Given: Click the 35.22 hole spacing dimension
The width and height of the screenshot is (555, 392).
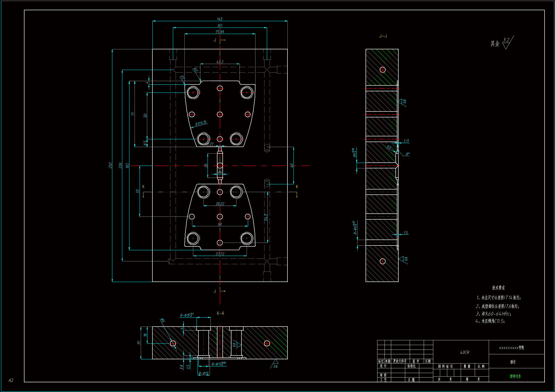Looking at the screenshot, I should (220, 204).
